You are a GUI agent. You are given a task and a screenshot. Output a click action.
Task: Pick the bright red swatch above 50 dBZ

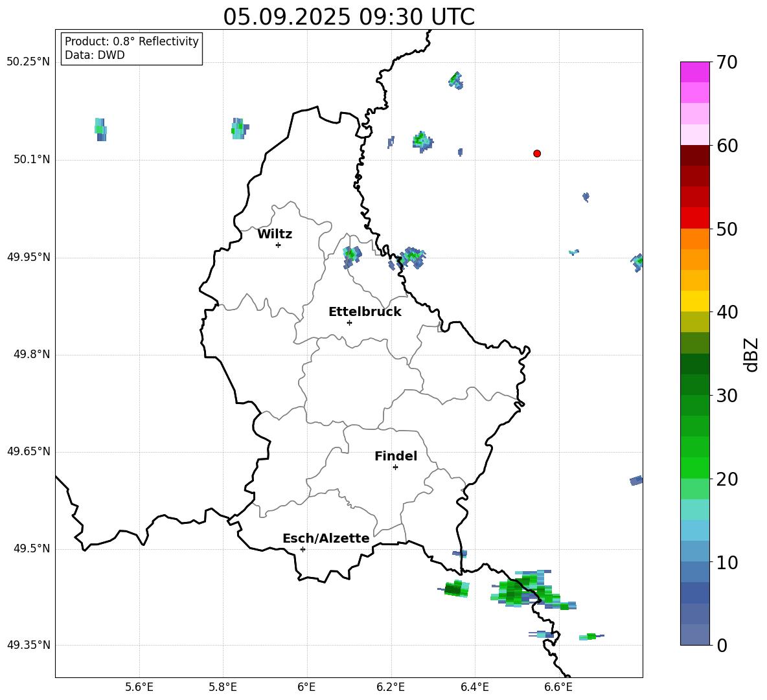tap(695, 218)
